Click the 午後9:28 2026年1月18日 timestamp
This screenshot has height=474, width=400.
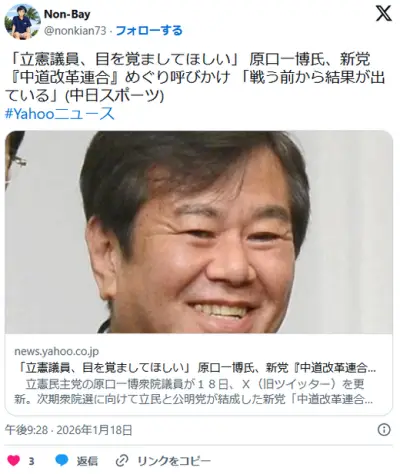point(69,430)
